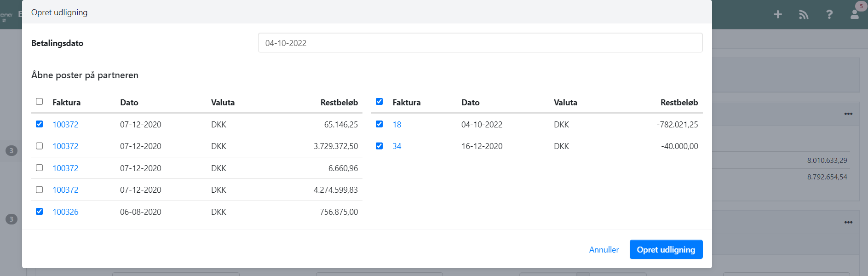Open invoice link 18

(x=397, y=125)
